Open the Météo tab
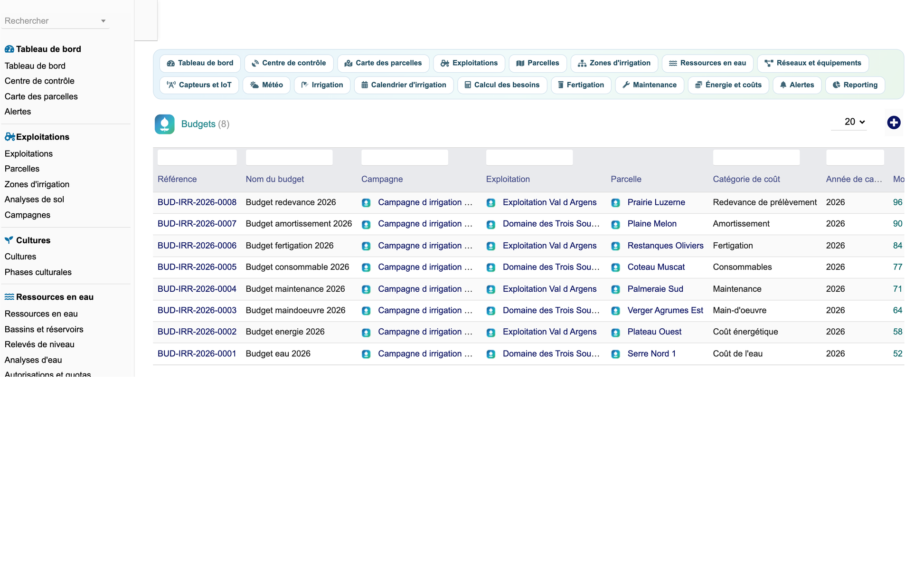Image resolution: width=924 pixels, height=572 pixels. [266, 85]
